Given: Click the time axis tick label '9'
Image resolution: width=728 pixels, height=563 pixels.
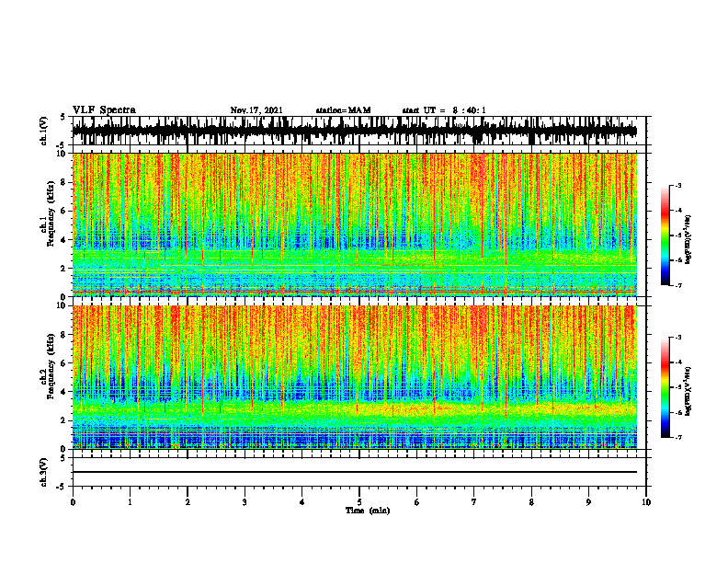Looking at the screenshot, I should pyautogui.click(x=588, y=502).
